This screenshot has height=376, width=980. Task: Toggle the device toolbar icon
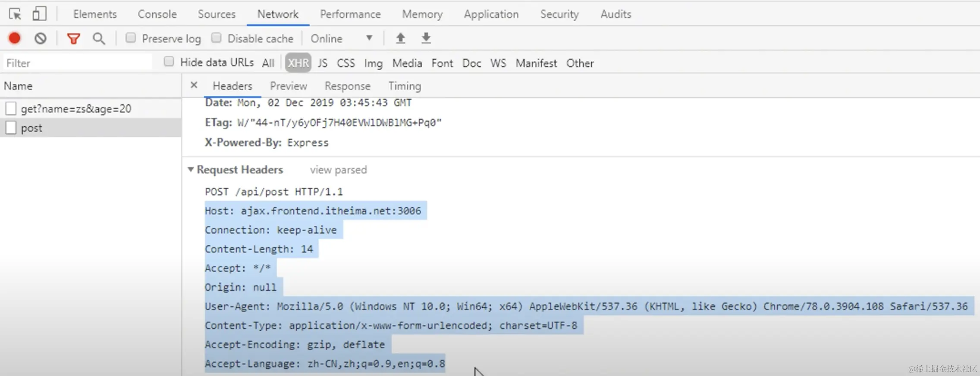(39, 14)
